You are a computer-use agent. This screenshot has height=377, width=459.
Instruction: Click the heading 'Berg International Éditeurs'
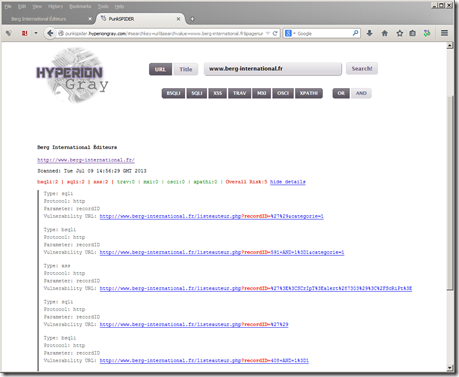tap(77, 147)
